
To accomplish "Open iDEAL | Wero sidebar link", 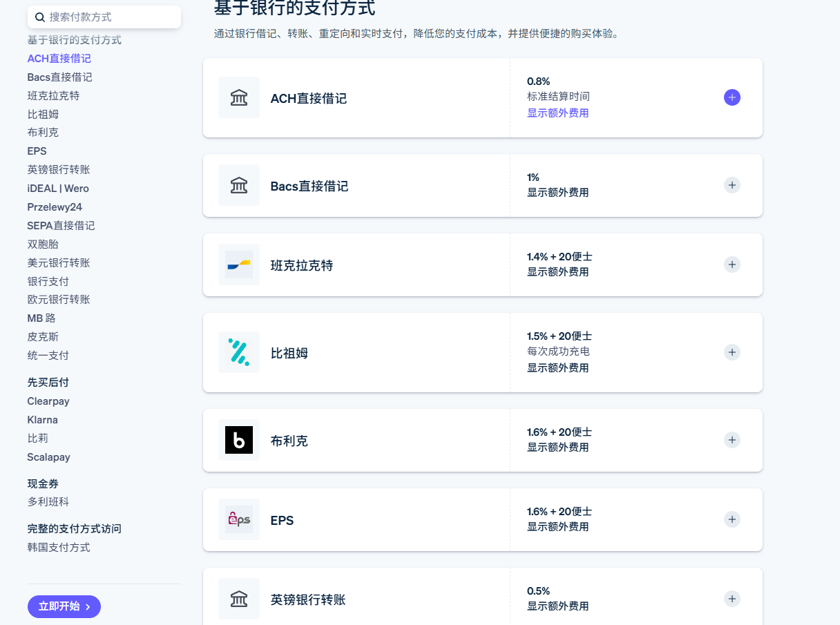I will coord(58,189).
